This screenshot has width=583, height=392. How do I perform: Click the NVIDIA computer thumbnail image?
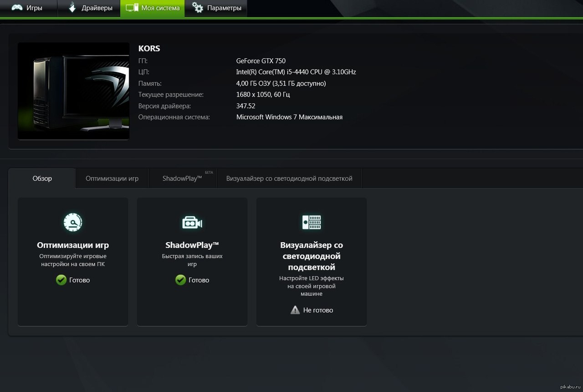point(73,91)
